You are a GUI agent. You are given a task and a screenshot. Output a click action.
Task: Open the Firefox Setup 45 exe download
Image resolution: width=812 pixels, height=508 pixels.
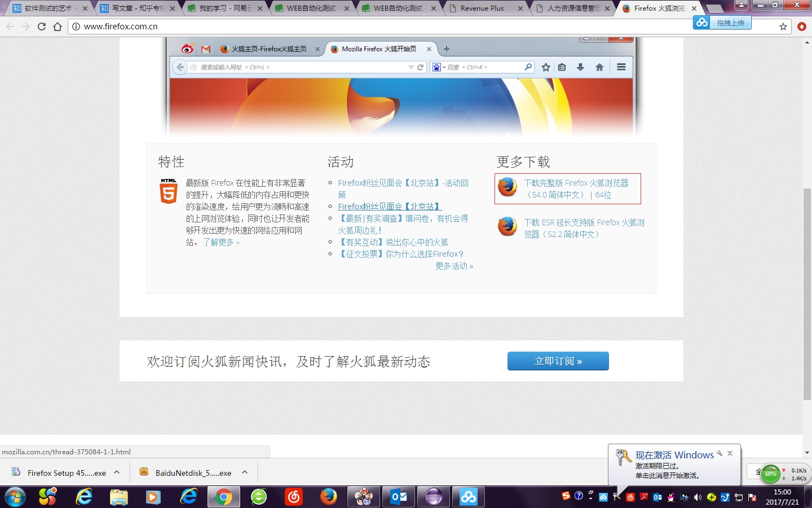tap(59, 473)
